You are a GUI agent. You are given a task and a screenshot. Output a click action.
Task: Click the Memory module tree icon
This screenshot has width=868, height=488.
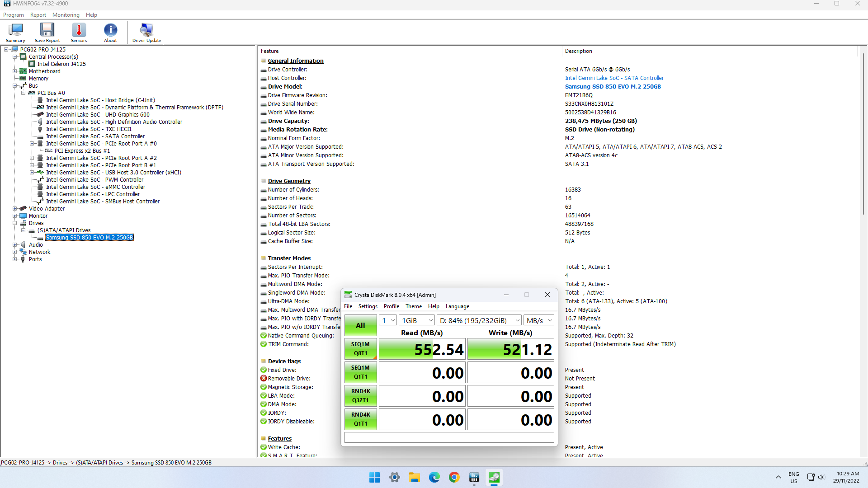point(23,79)
